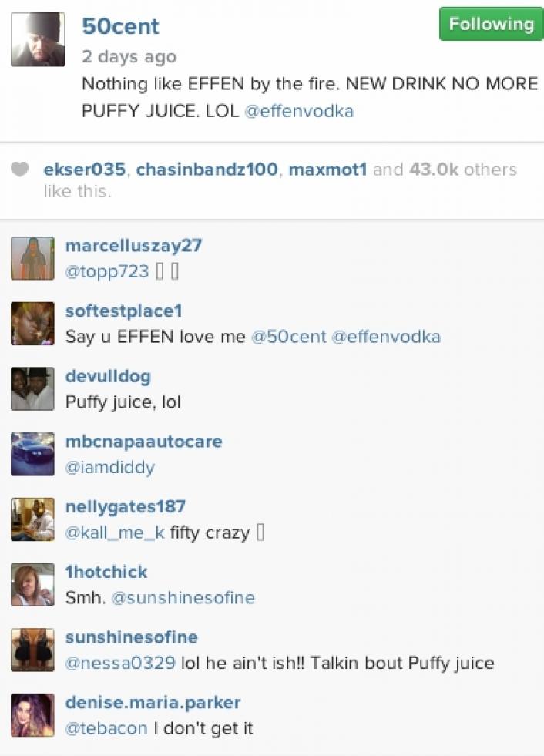The width and height of the screenshot is (544, 756).
Task: Open maxmot1 liker profile
Action: pyautogui.click(x=327, y=170)
